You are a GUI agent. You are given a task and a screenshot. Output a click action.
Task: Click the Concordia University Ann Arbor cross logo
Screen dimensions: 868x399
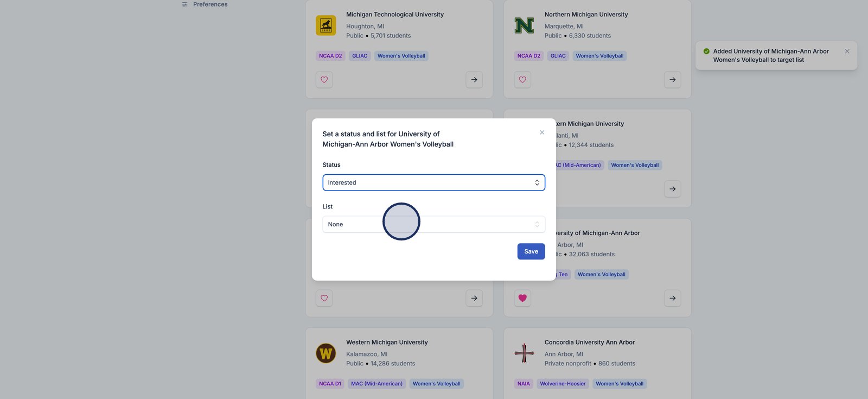point(524,353)
